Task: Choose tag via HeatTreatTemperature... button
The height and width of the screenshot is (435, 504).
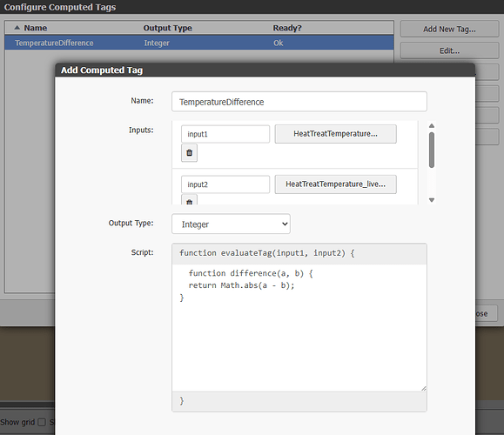Action: coord(336,134)
